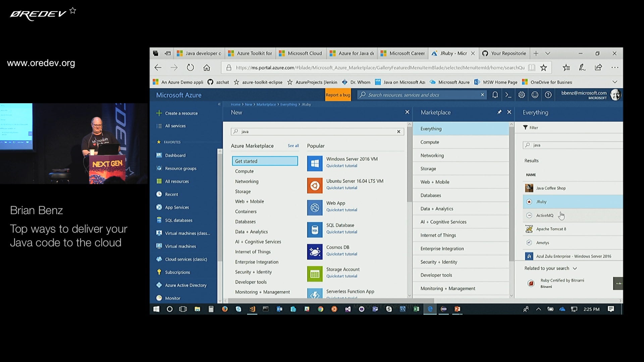Click the Ubuntu Server VM icon
This screenshot has width=644, height=362.
coord(315,185)
